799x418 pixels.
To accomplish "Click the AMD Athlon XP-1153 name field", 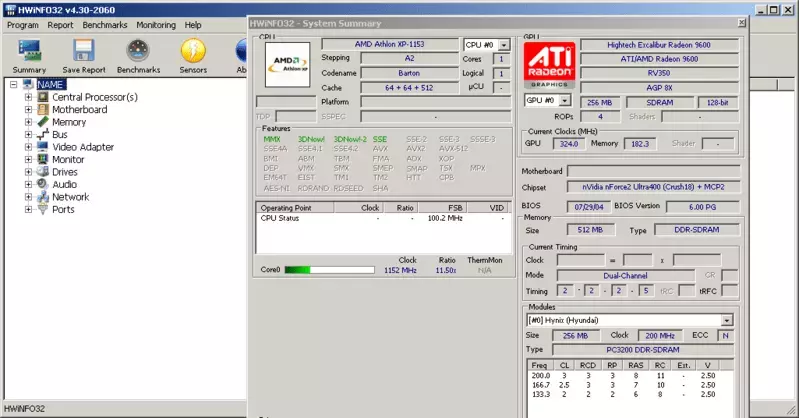I will [390, 44].
